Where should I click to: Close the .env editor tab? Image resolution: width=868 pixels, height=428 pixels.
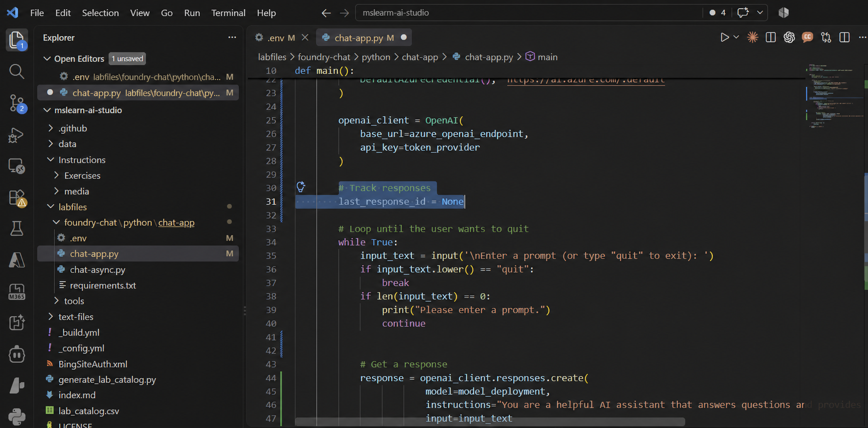tap(305, 37)
